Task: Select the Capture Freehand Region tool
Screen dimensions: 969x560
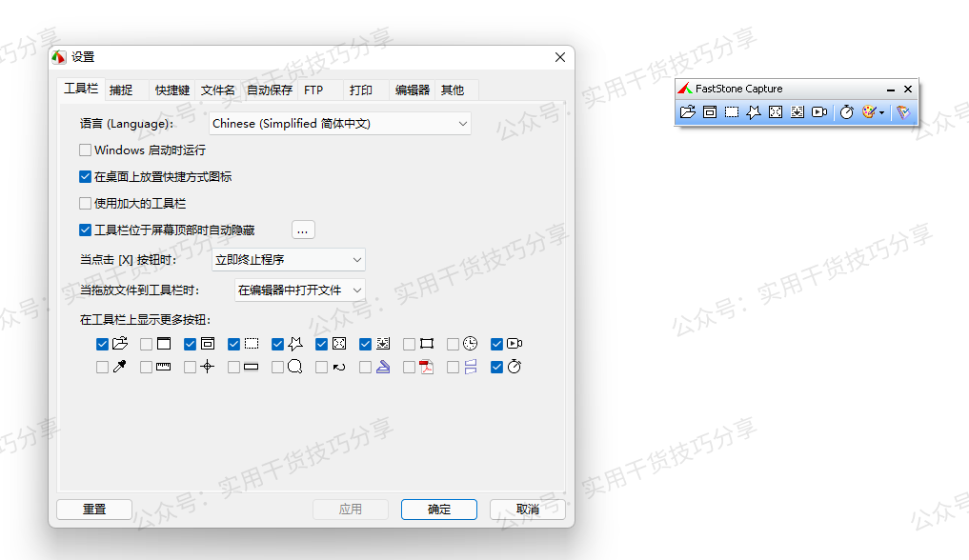Action: tap(753, 111)
